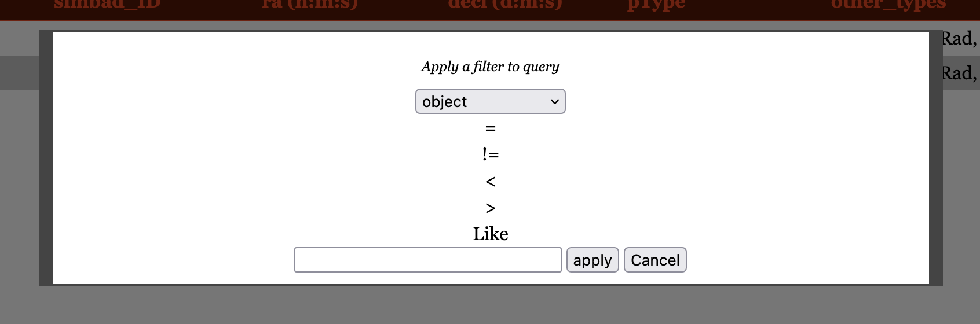Cancel the filter dialog
The height and width of the screenshot is (324, 980).
[x=655, y=260]
